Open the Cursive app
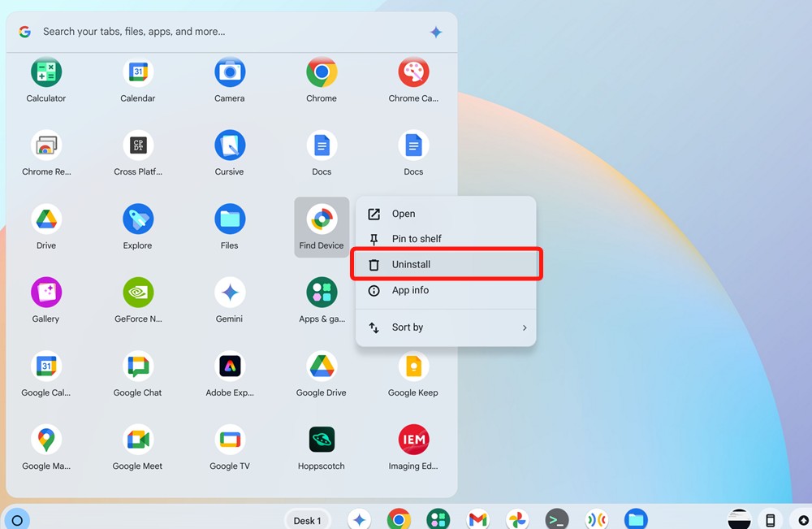The height and width of the screenshot is (529, 812). pos(230,145)
